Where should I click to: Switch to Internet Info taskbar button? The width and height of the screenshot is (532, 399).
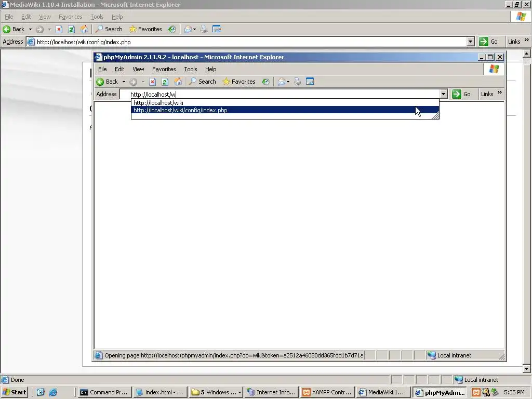272,392
